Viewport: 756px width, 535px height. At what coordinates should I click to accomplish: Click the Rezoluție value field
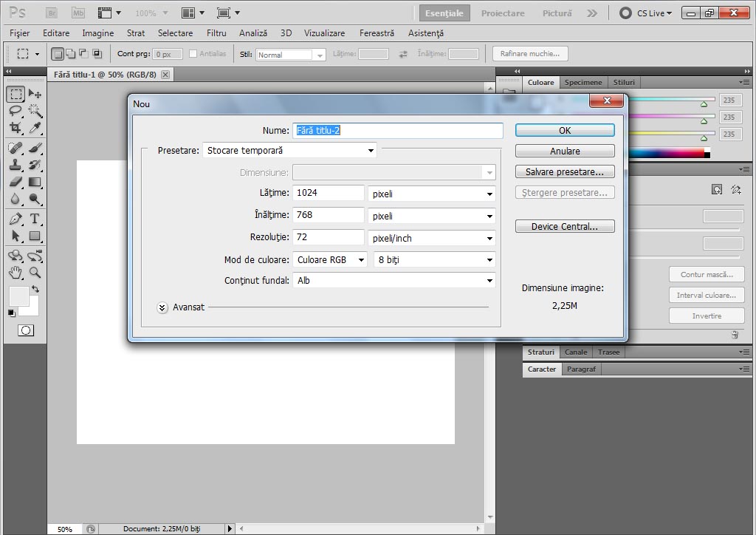click(x=328, y=237)
